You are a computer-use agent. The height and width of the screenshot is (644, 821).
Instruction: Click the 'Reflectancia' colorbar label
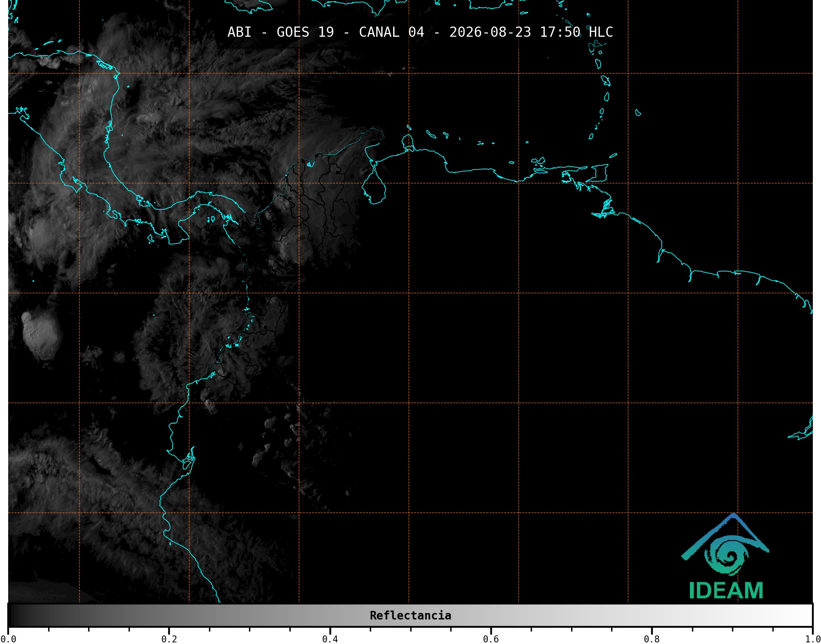click(410, 615)
